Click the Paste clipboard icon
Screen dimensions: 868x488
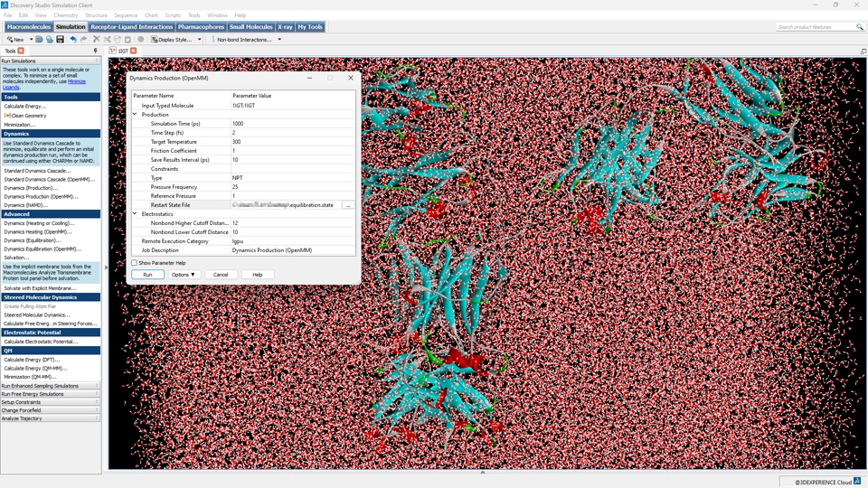127,39
